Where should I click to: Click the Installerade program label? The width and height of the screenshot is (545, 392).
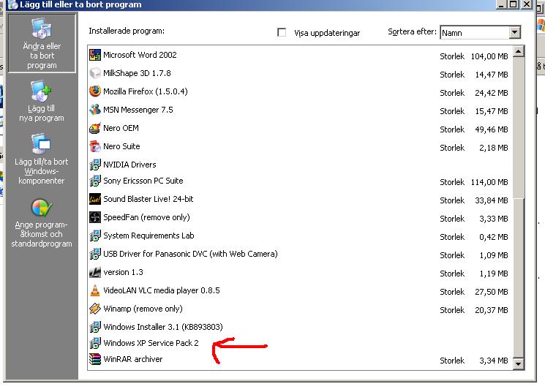point(127,31)
